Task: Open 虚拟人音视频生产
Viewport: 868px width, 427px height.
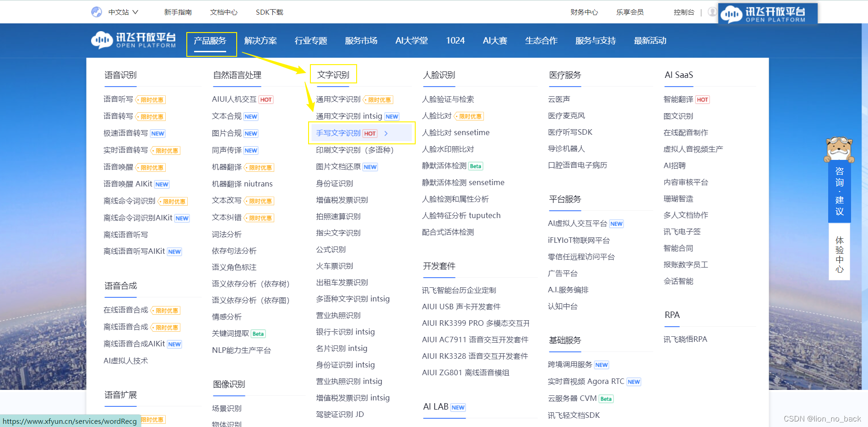Action: 693,149
